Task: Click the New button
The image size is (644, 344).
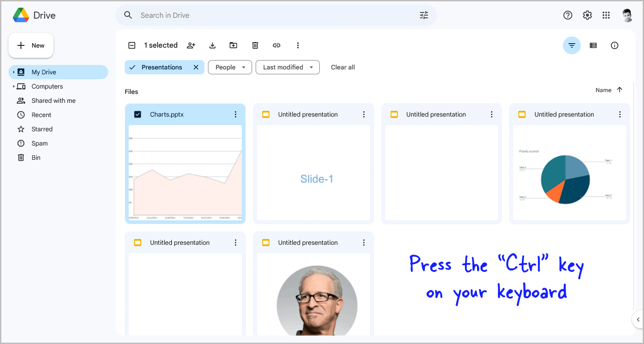Action: 31,45
